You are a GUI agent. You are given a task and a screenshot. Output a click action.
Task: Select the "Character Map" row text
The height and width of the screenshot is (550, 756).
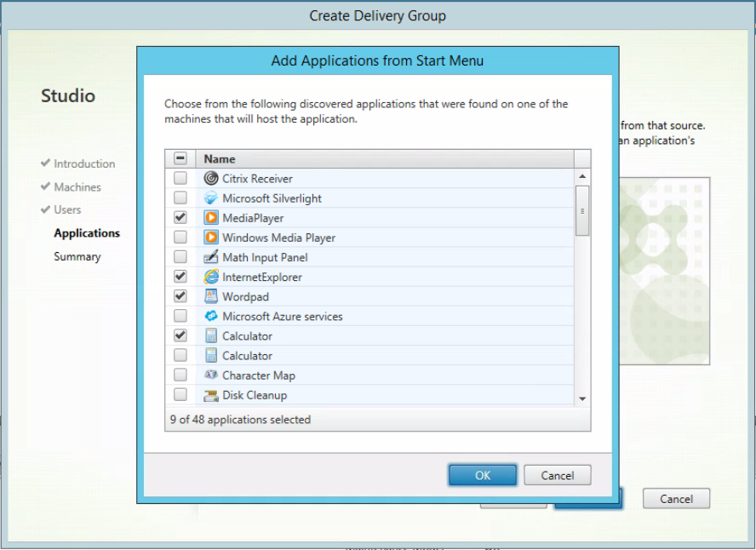tap(259, 375)
